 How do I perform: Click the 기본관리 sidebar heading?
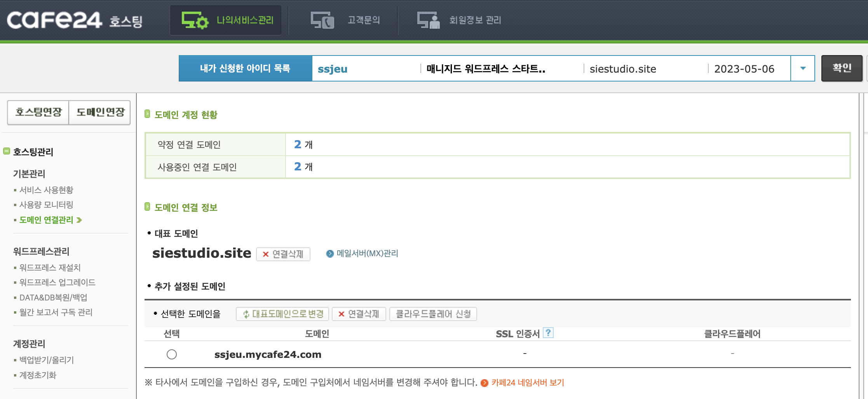click(x=29, y=173)
